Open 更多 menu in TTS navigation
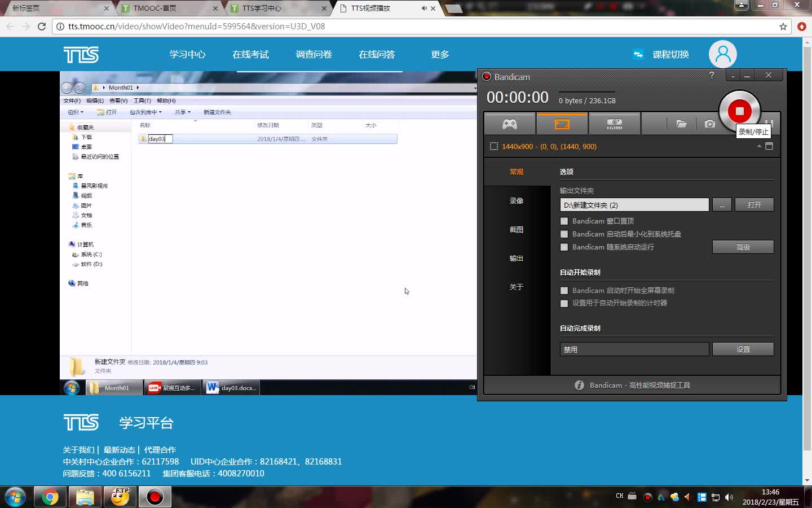Screen dimensions: 812x508 coord(440,55)
